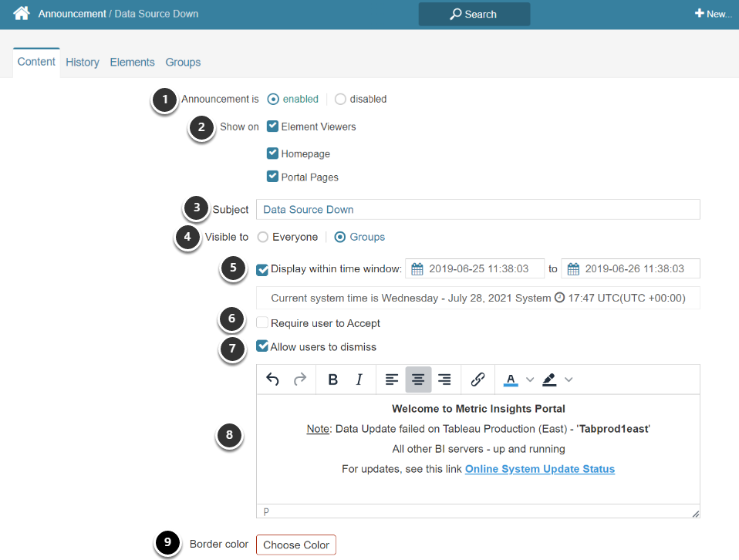The image size is (739, 560).
Task: Apply Italic formatting in the text editor
Action: click(x=359, y=379)
